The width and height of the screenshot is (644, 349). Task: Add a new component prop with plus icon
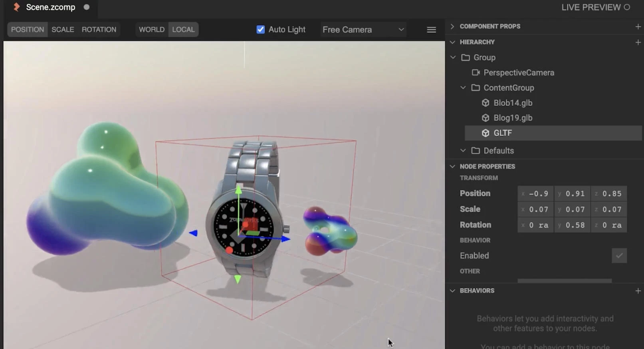[638, 26]
